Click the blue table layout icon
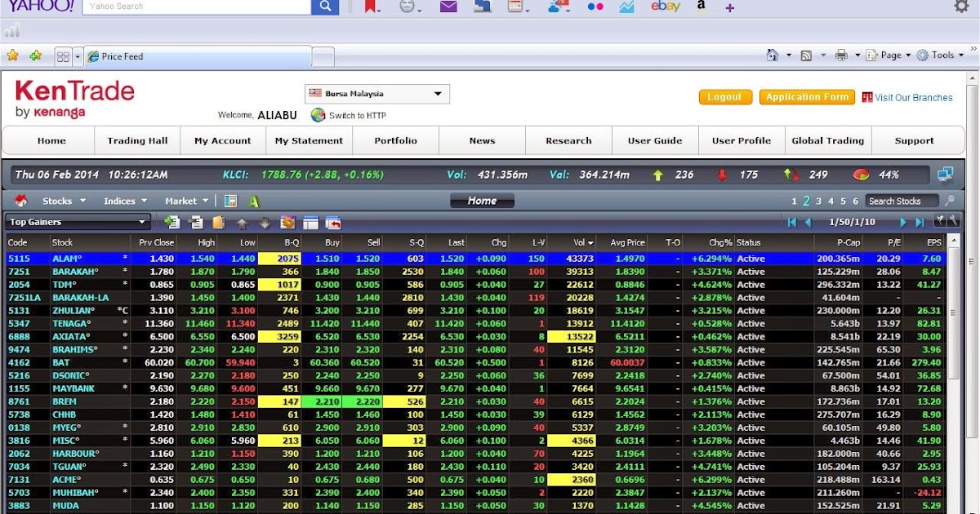The height and width of the screenshot is (514, 980). [x=310, y=222]
